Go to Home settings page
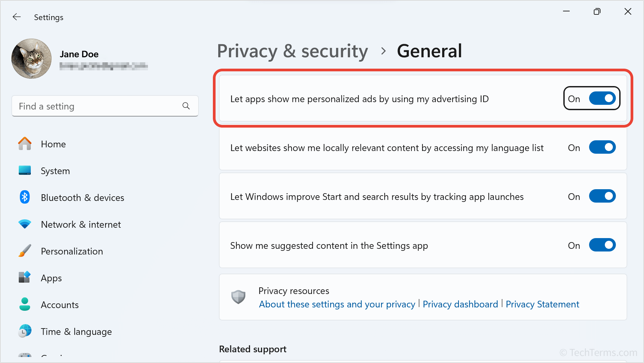The image size is (644, 363). click(x=53, y=144)
